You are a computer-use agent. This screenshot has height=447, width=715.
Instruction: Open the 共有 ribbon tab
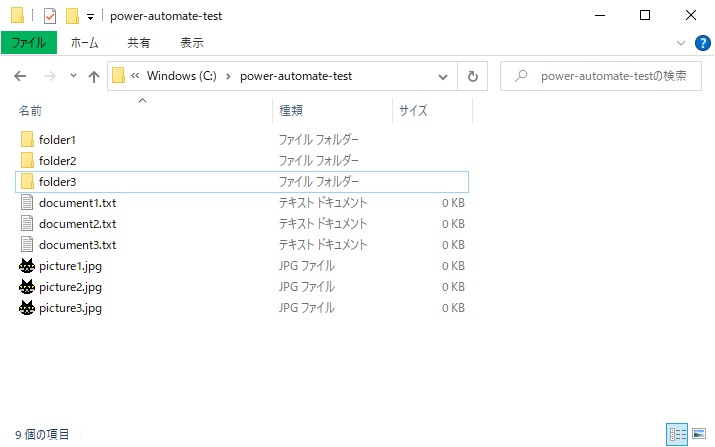139,43
